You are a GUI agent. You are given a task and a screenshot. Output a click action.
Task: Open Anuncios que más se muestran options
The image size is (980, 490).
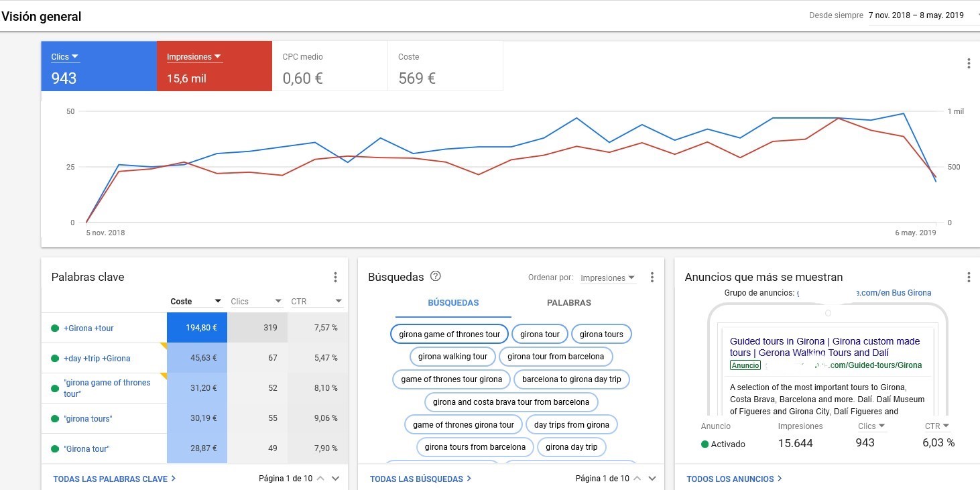pos(968,278)
